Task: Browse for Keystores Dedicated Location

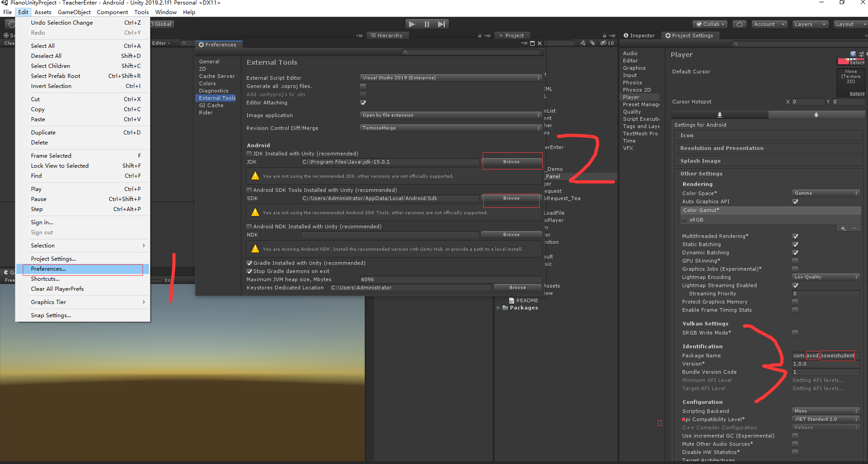Action: pyautogui.click(x=518, y=288)
